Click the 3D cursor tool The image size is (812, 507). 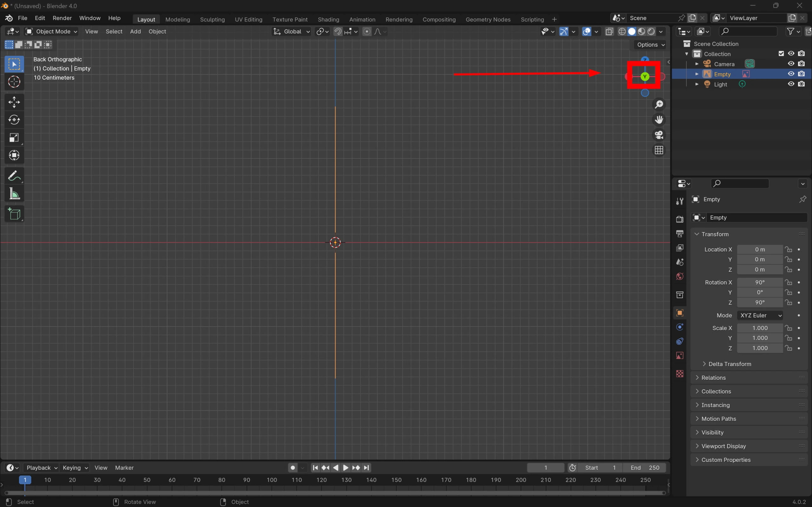click(x=14, y=81)
